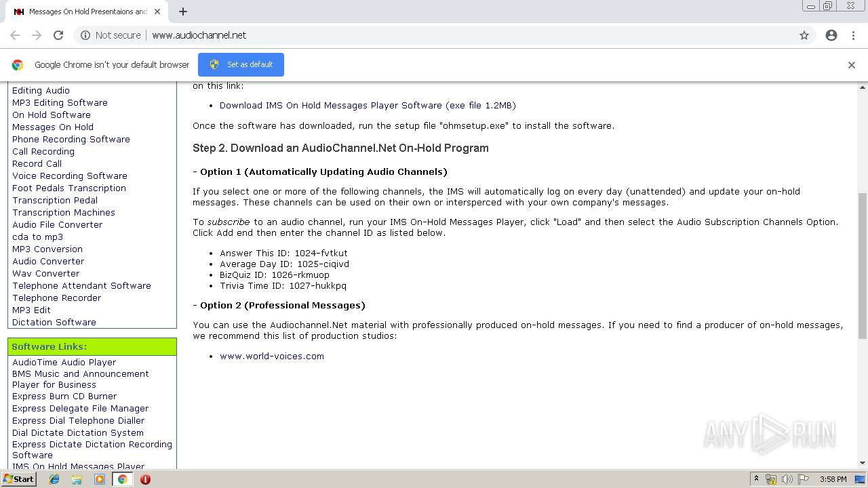Open the Chrome profile avatar icon
The width and height of the screenshot is (868, 488).
(831, 35)
